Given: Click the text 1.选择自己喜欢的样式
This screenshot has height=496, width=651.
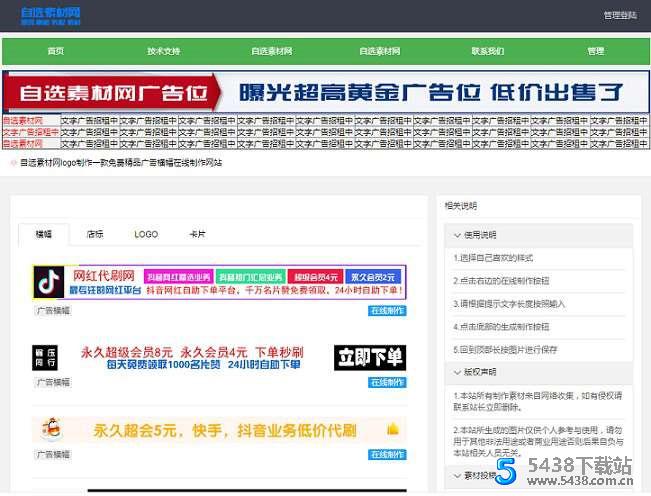Looking at the screenshot, I should point(493,258).
